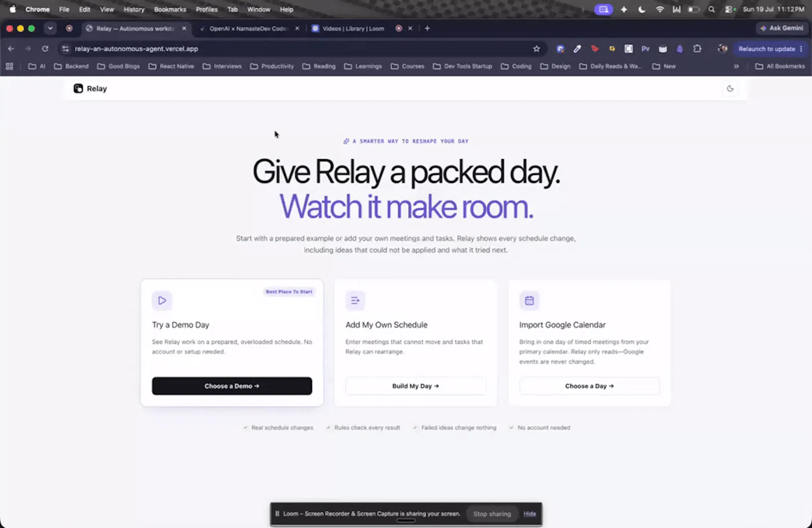Open the Chrome menu in menu bar
This screenshot has height=528, width=812.
point(38,9)
